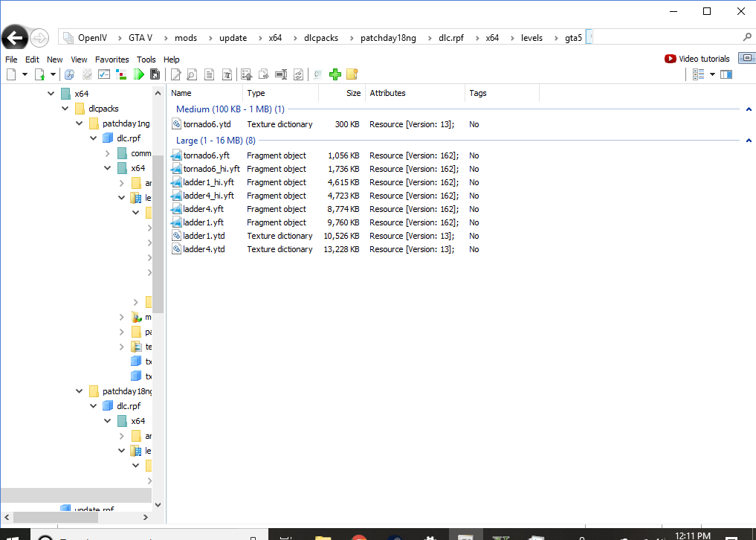756x540 pixels.
Task: Click the tornado6.yft fragment object icon
Action: click(176, 155)
